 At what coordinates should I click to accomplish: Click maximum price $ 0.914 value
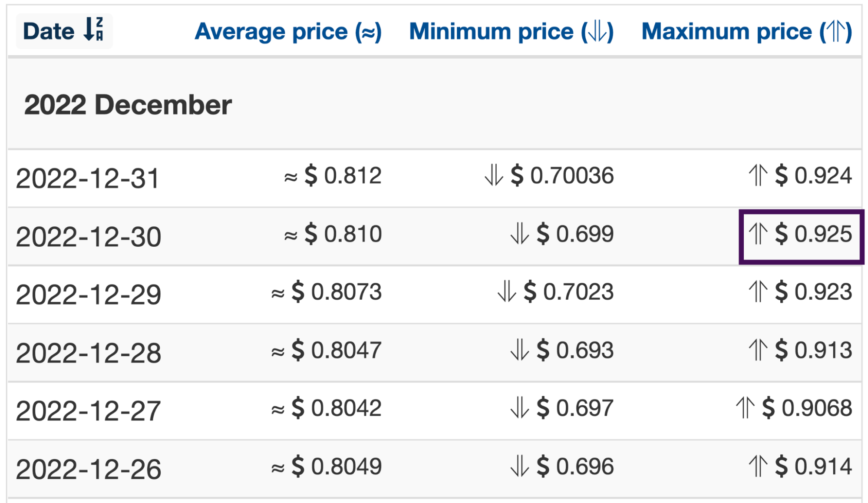coord(813,467)
